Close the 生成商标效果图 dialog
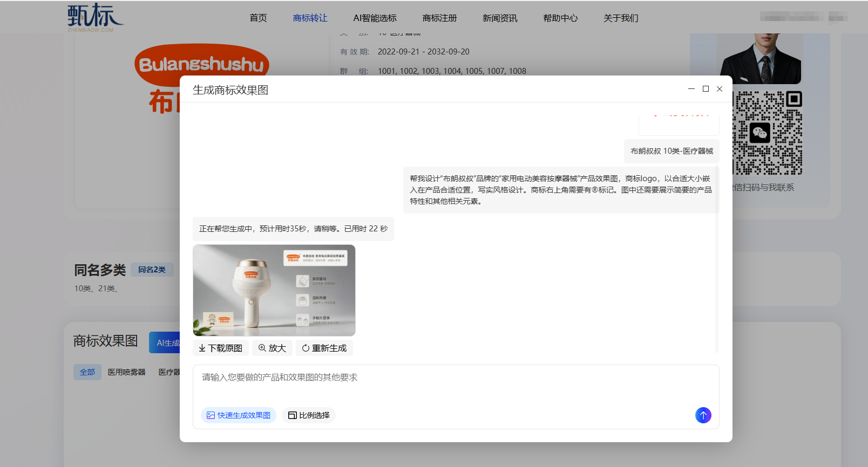Screen dimensions: 868x467 pos(720,88)
